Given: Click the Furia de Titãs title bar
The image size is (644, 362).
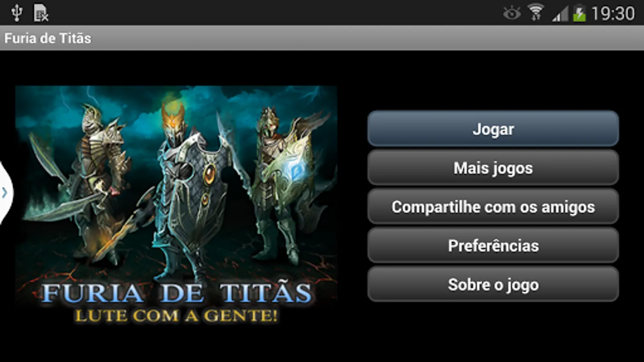Looking at the screenshot, I should click(x=322, y=38).
